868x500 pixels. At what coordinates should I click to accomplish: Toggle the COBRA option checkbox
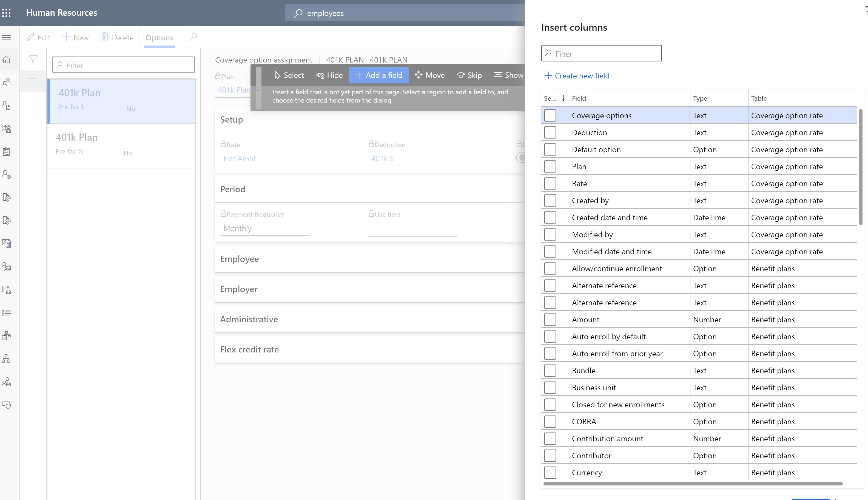click(550, 421)
